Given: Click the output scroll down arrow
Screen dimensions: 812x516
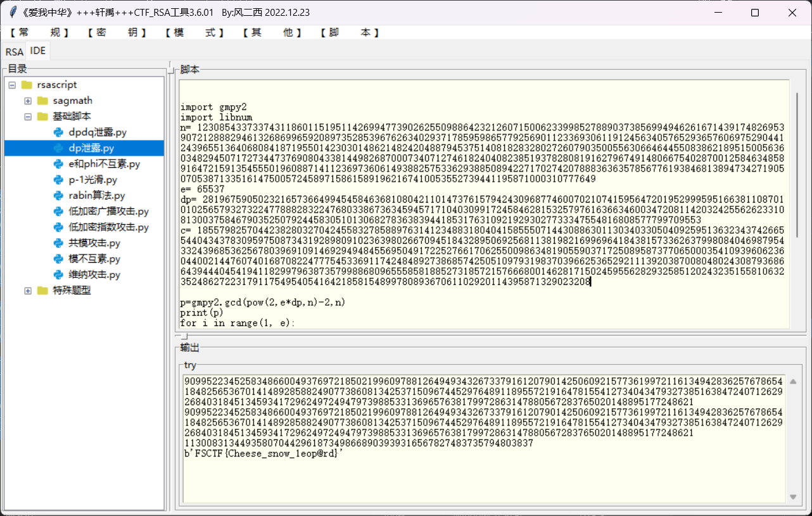Looking at the screenshot, I should [x=792, y=498].
